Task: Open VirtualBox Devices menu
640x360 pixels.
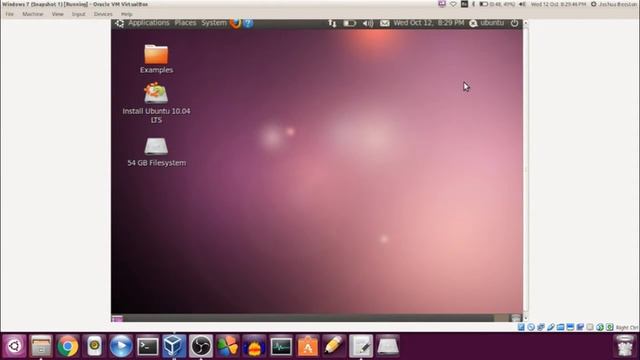Action: (103, 14)
